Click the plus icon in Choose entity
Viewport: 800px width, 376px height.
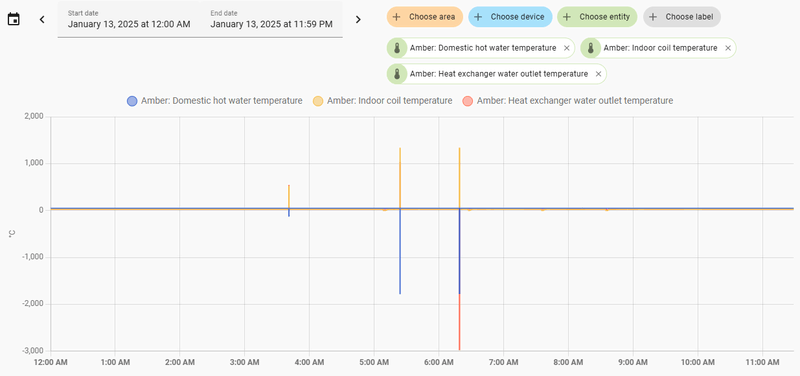[567, 17]
